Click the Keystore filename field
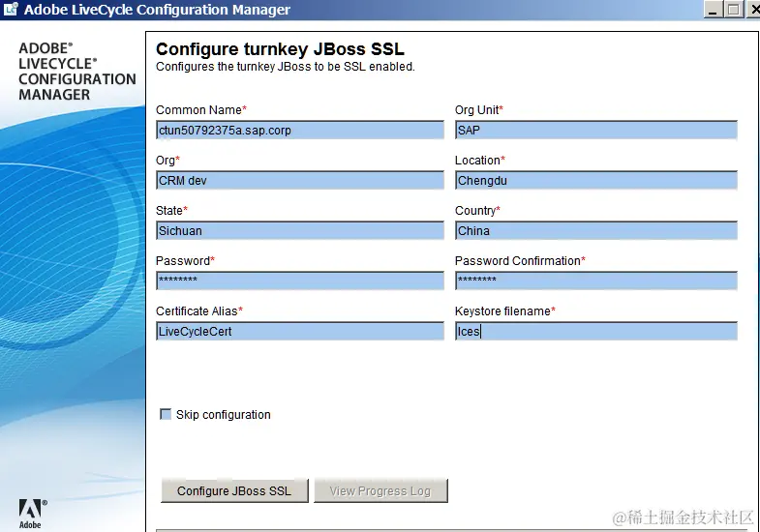 (x=596, y=332)
